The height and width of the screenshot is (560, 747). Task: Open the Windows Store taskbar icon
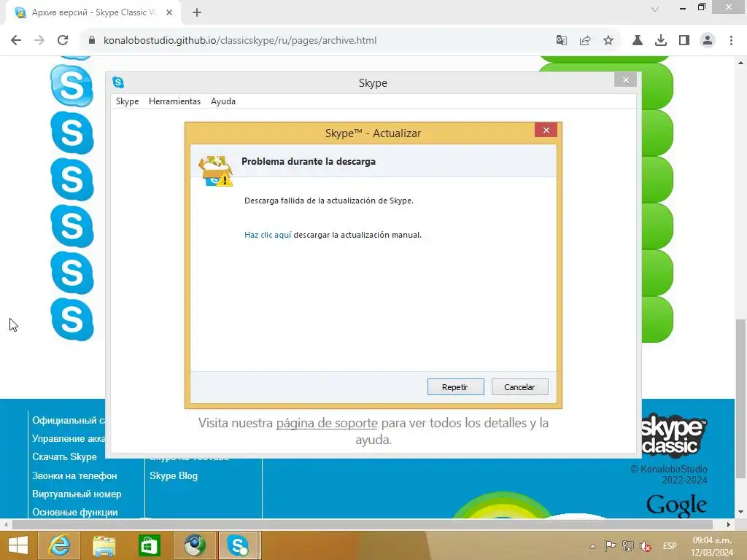[149, 545]
